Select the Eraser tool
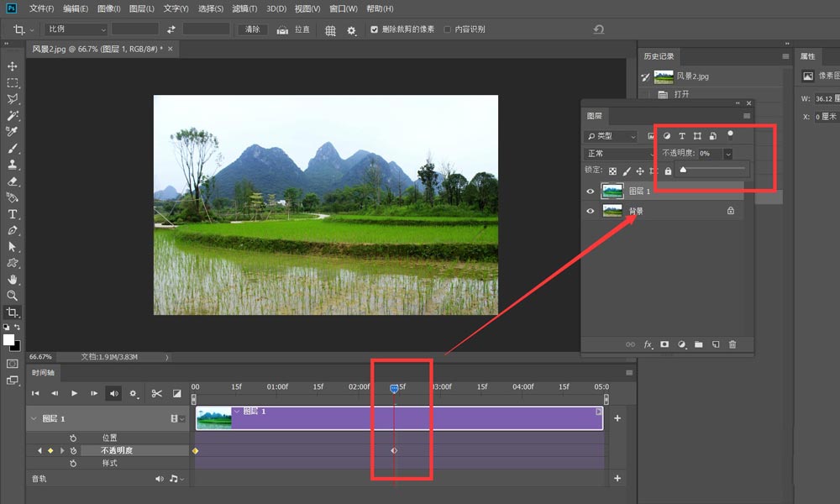This screenshot has height=504, width=840. pyautogui.click(x=12, y=181)
